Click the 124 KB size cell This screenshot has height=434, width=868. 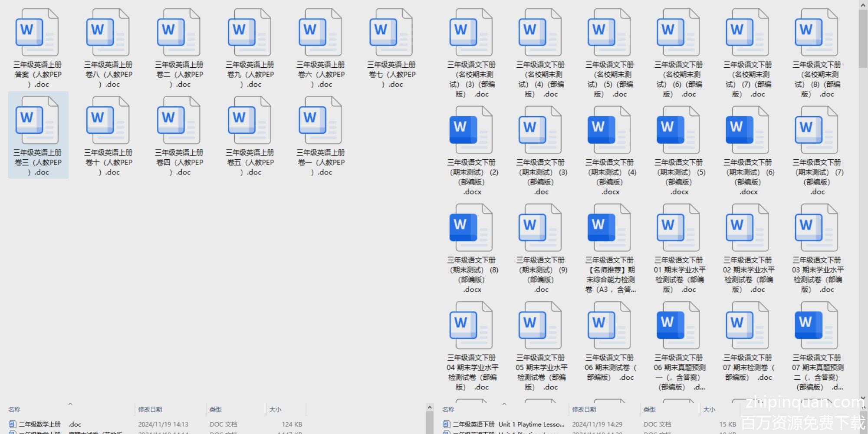[x=292, y=424]
